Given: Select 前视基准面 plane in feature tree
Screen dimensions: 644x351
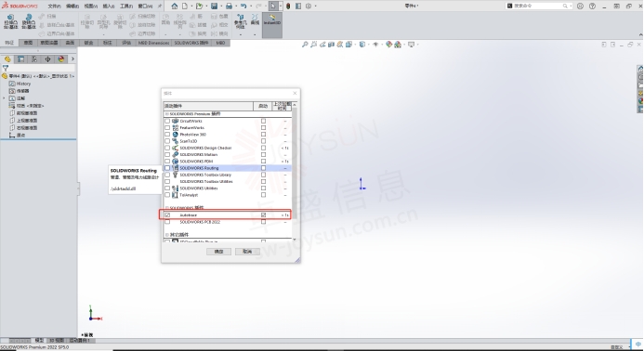Looking at the screenshot, I should (x=27, y=113).
